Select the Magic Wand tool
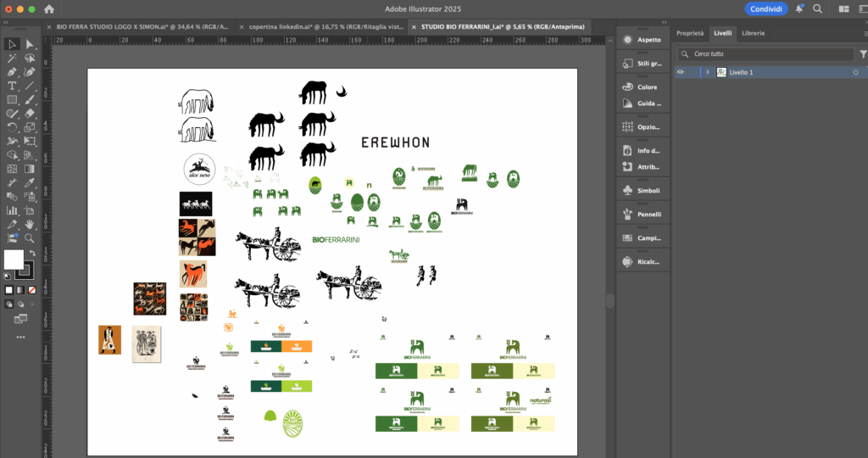 tap(12, 59)
